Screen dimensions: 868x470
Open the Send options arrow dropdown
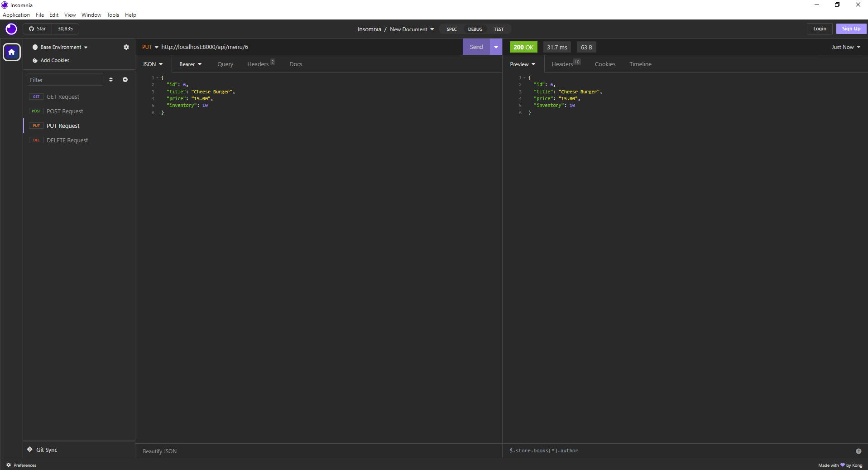click(x=496, y=47)
